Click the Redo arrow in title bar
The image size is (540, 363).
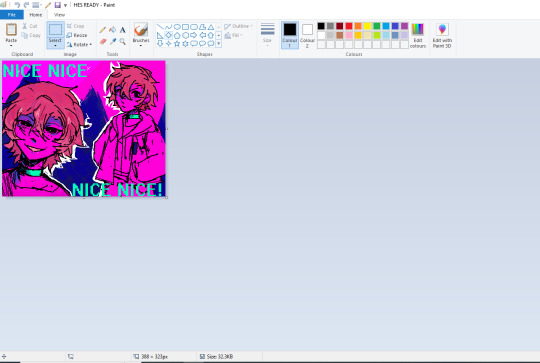click(26, 5)
